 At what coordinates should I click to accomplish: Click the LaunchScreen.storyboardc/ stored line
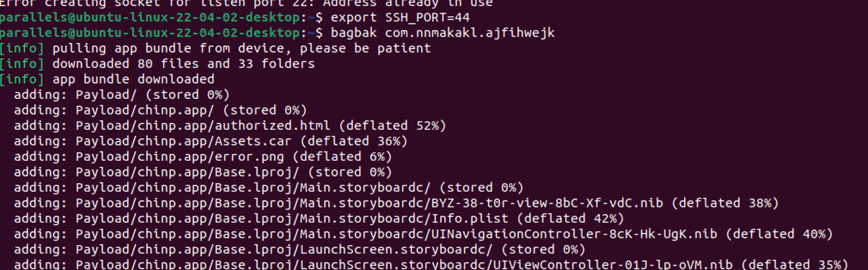(x=299, y=249)
